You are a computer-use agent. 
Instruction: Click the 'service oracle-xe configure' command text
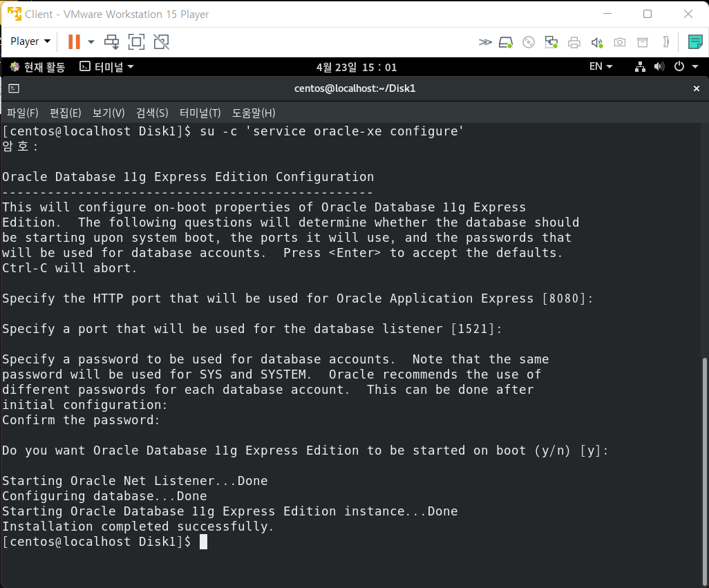[354, 131]
